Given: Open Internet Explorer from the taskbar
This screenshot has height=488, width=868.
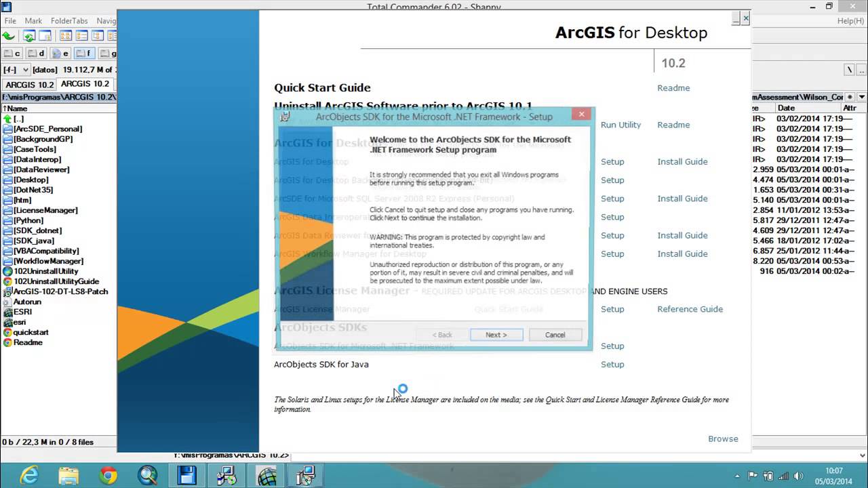Looking at the screenshot, I should click(x=28, y=476).
